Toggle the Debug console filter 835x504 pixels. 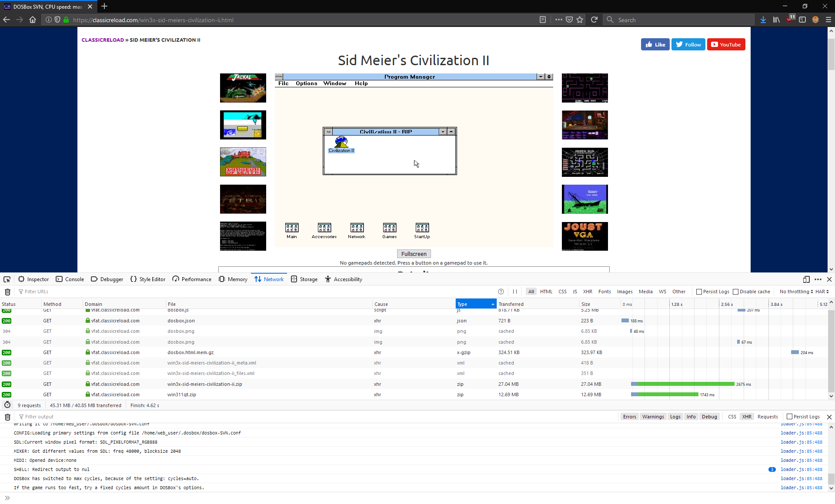(x=709, y=417)
